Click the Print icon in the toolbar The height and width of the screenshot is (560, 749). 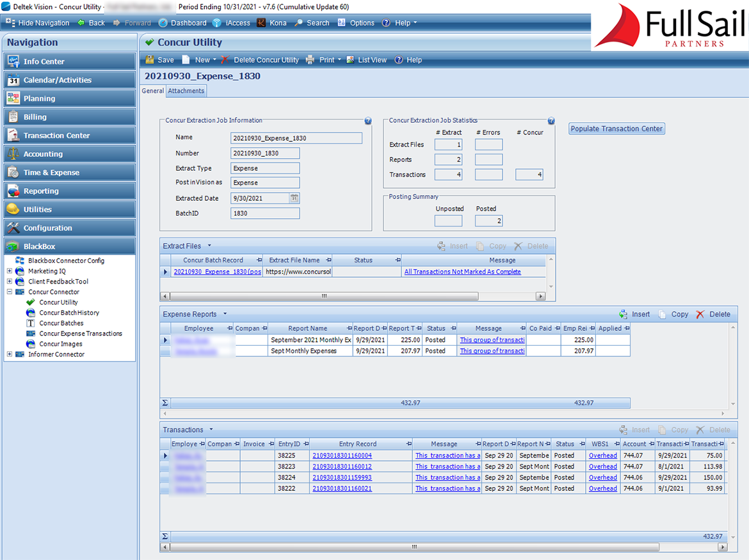310,60
